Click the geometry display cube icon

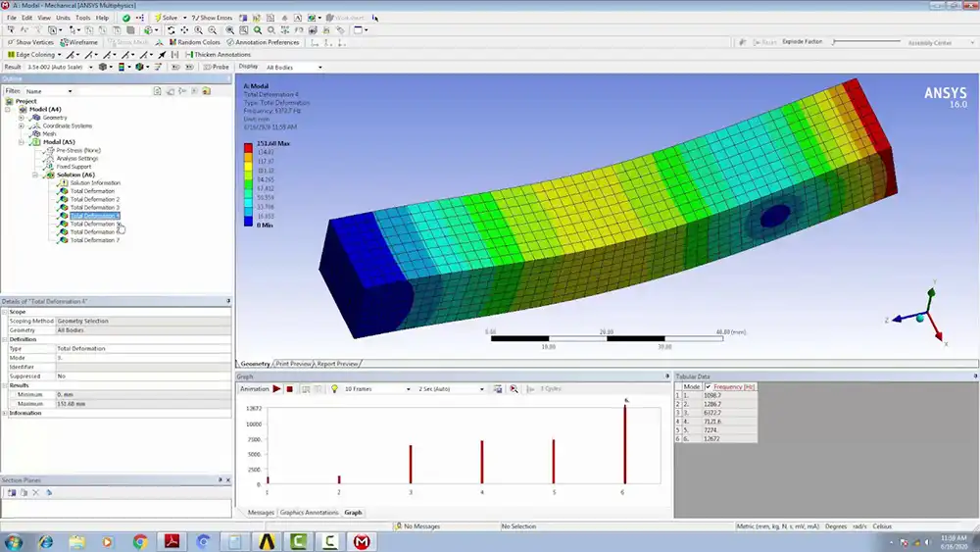[x=103, y=67]
